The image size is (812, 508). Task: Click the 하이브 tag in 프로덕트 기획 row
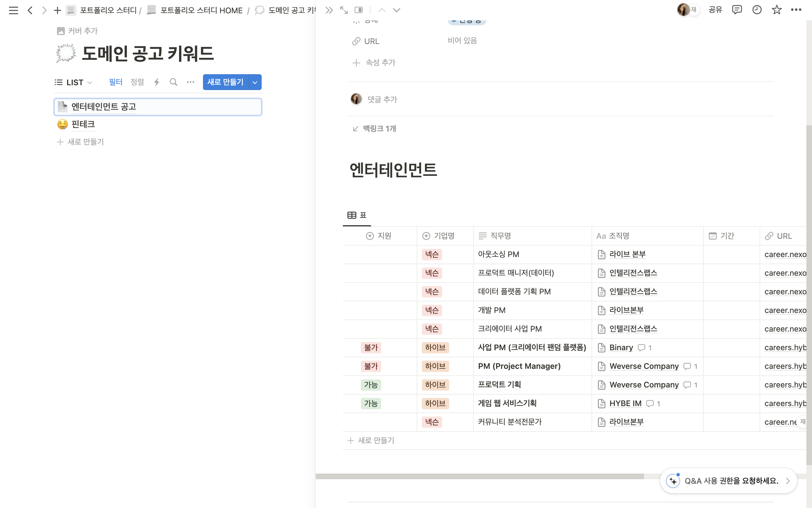click(435, 385)
